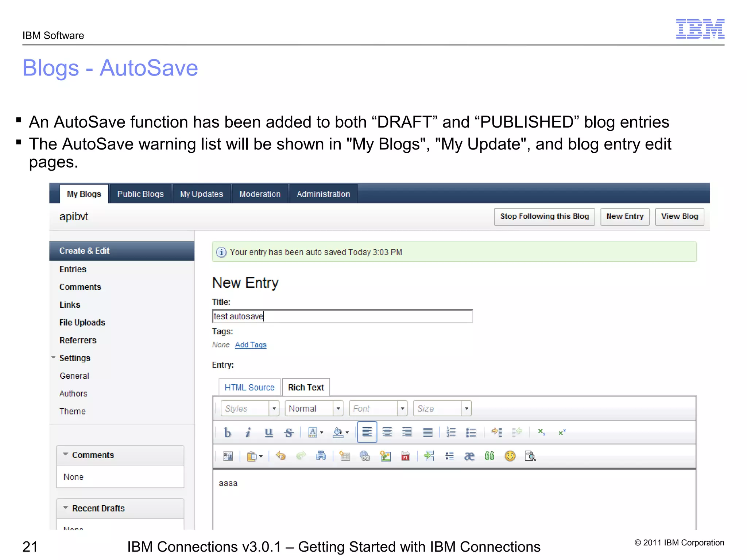Open Entries in the sidebar
Viewport: 747px width, 560px height.
[73, 269]
